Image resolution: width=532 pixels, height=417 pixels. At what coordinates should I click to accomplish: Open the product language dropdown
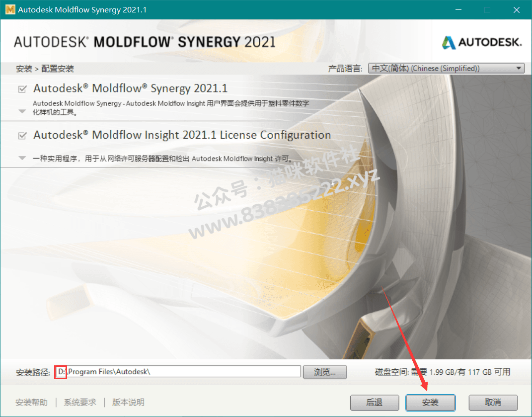pyautogui.click(x=446, y=68)
